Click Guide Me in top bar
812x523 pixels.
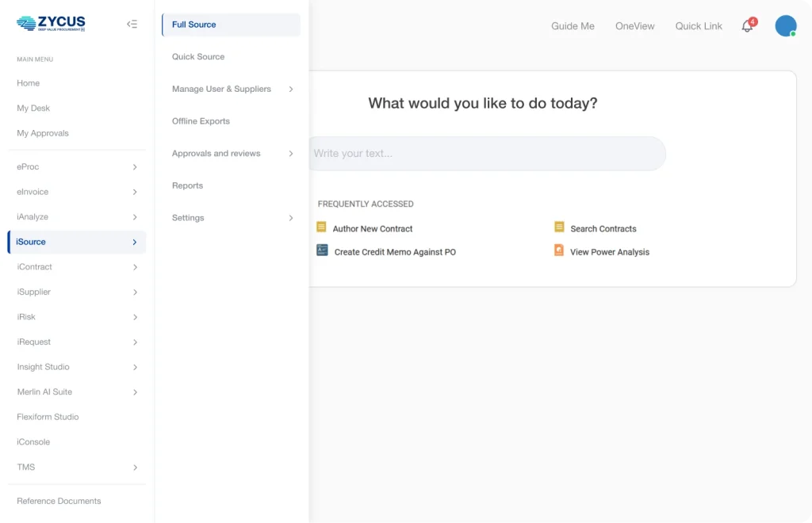tap(573, 26)
